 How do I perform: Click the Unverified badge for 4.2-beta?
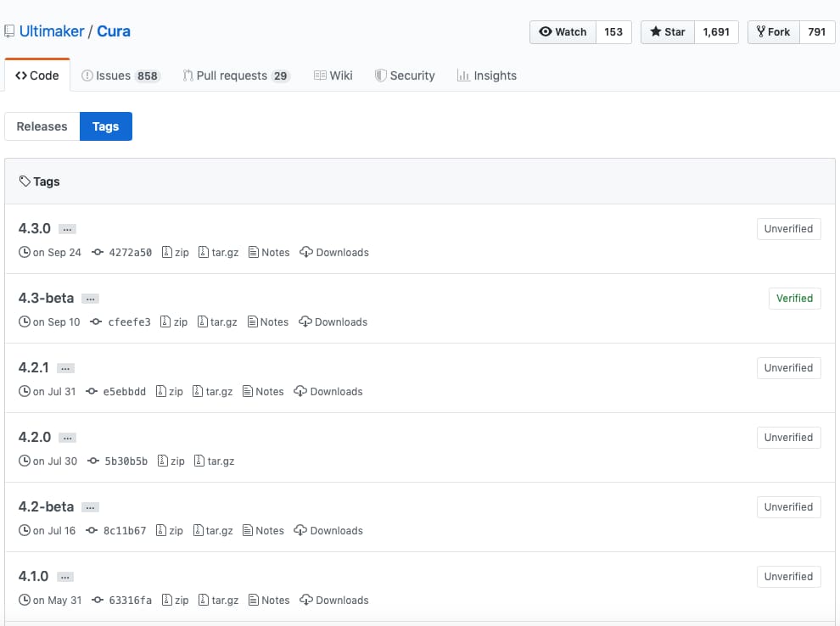[788, 507]
